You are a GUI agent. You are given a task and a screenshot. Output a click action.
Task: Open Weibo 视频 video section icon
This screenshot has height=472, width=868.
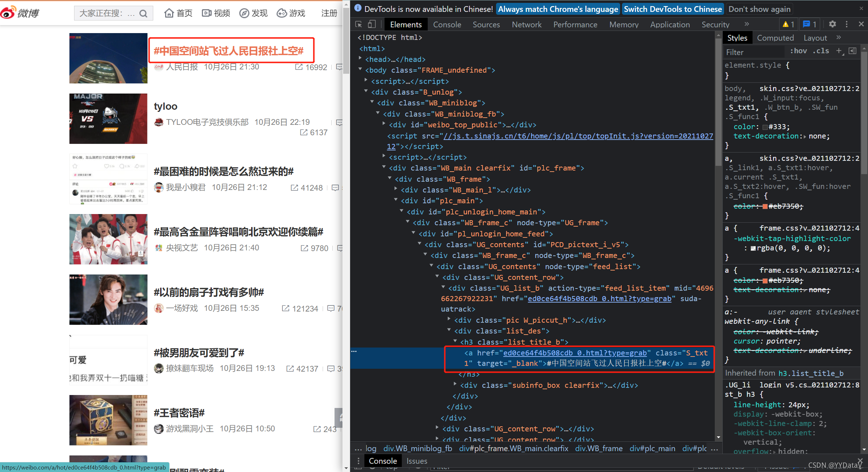[206, 13]
